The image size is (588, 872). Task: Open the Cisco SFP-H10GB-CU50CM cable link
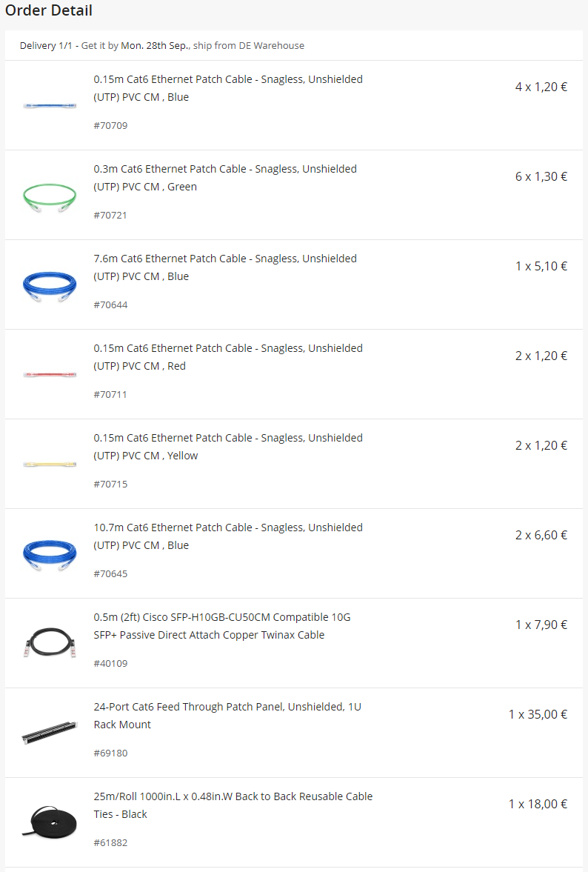(221, 626)
